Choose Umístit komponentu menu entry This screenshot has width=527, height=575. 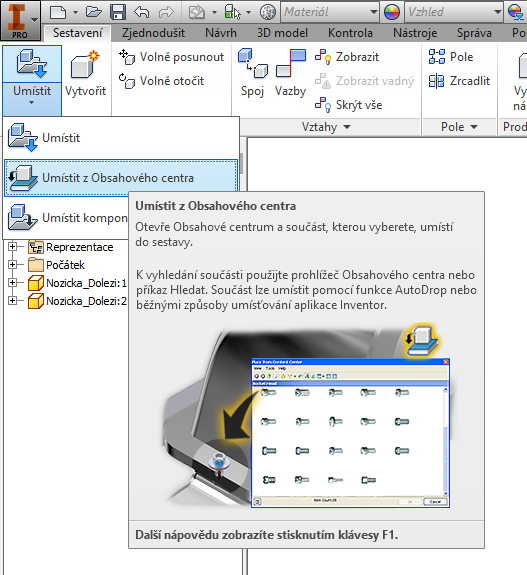point(66,218)
